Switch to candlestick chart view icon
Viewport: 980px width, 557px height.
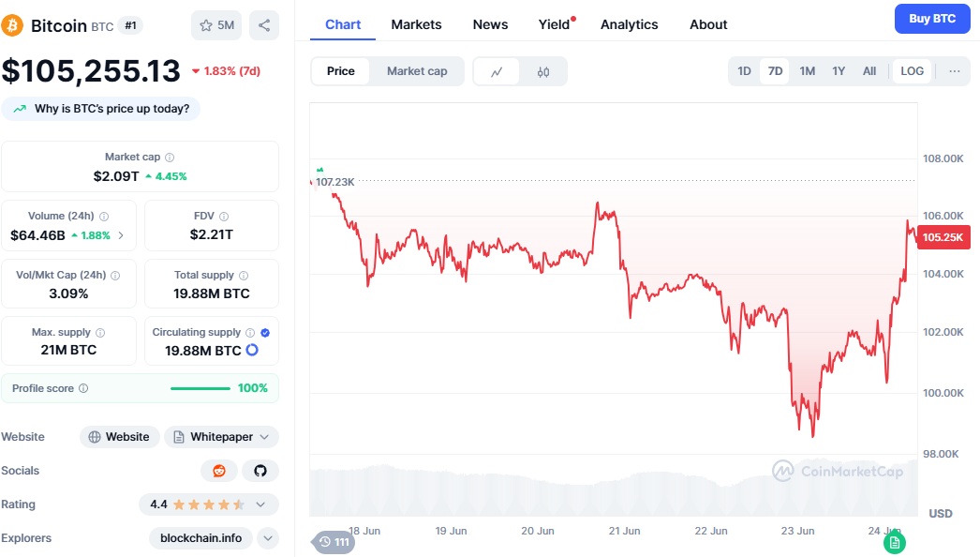[543, 71]
